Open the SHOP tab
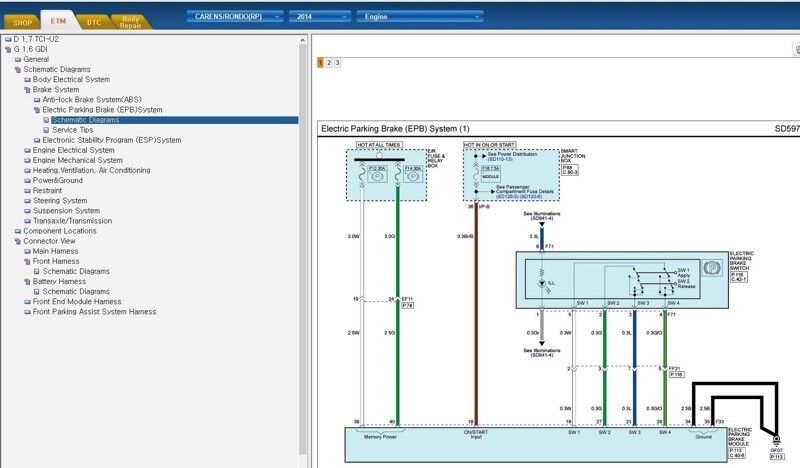This screenshot has width=800, height=468. click(x=20, y=20)
